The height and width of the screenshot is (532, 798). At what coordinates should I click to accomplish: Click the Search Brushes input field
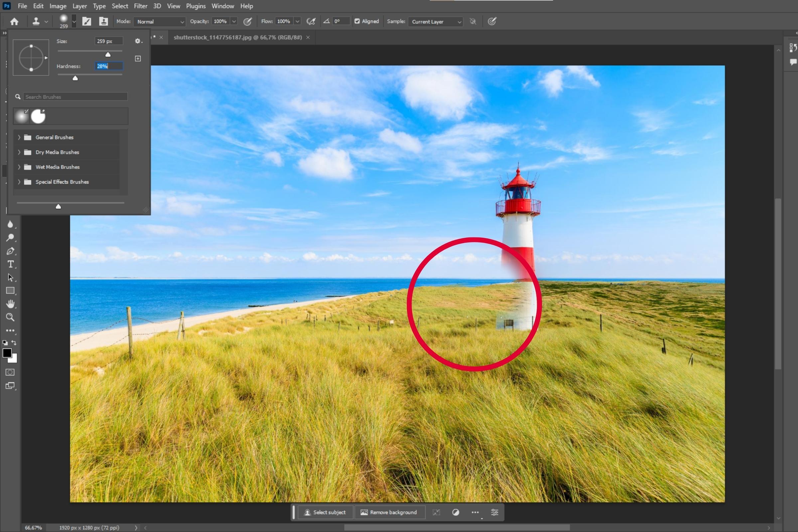(x=75, y=97)
